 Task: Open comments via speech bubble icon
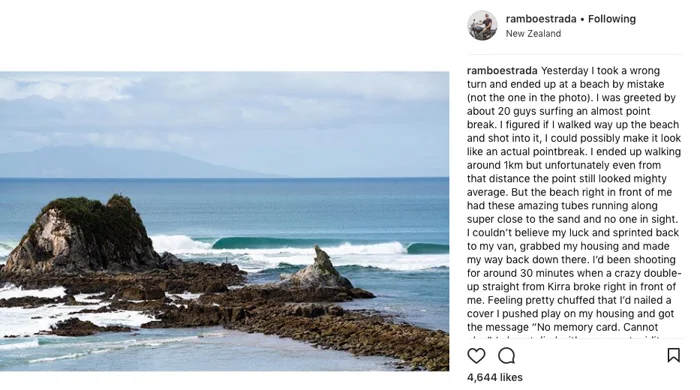(x=507, y=356)
